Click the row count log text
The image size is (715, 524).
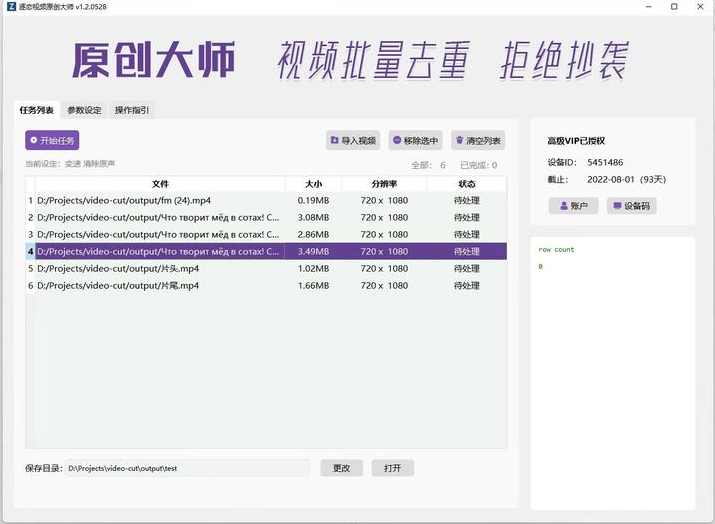click(556, 249)
